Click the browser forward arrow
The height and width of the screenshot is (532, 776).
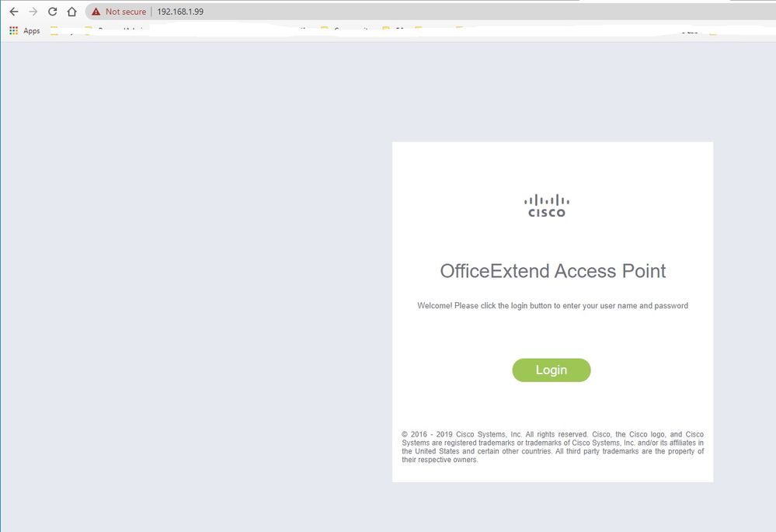33,12
